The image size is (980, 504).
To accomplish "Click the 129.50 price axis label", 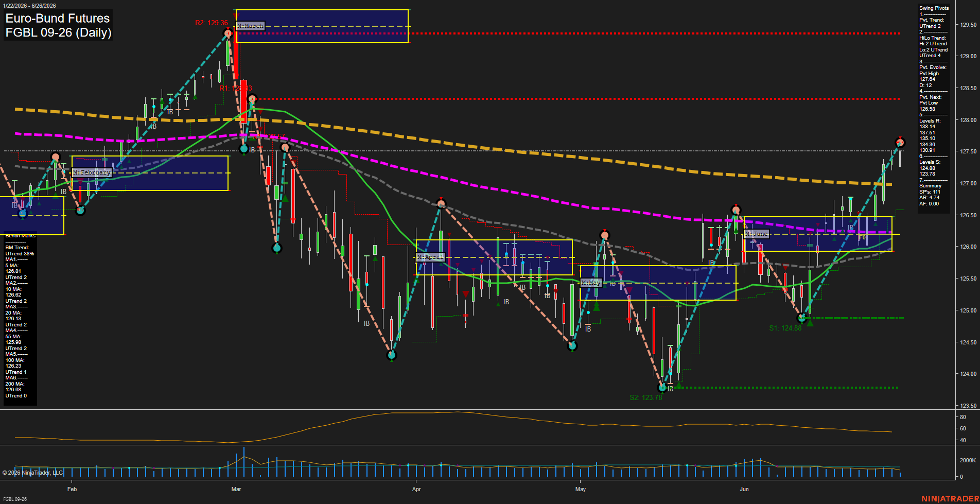I will click(968, 25).
